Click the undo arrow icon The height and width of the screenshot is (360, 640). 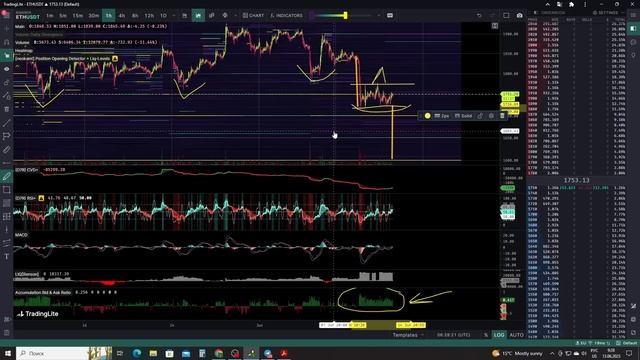(479, 16)
